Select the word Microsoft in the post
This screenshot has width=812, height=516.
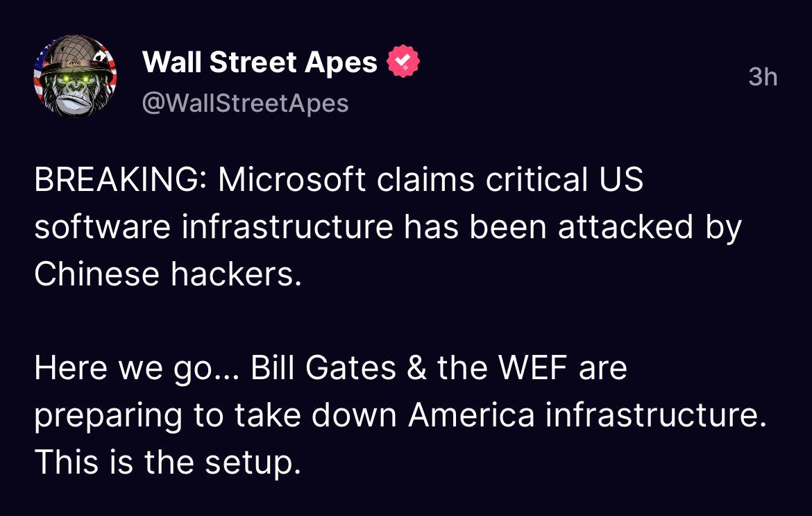click(291, 180)
